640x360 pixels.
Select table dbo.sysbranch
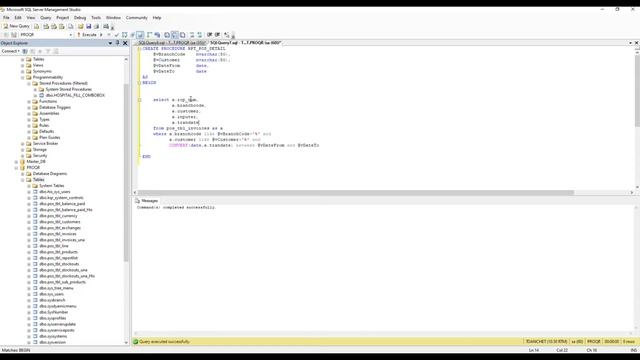[52, 300]
